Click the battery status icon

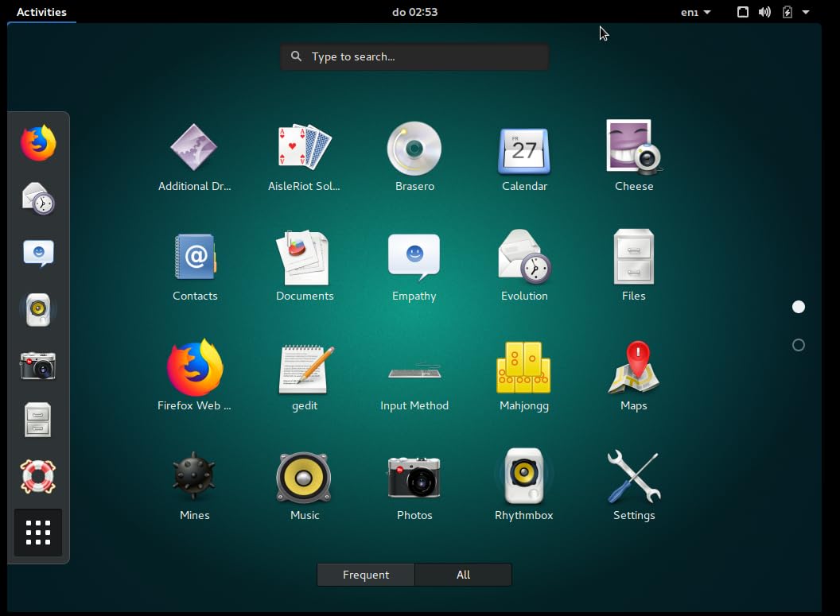pyautogui.click(x=787, y=12)
